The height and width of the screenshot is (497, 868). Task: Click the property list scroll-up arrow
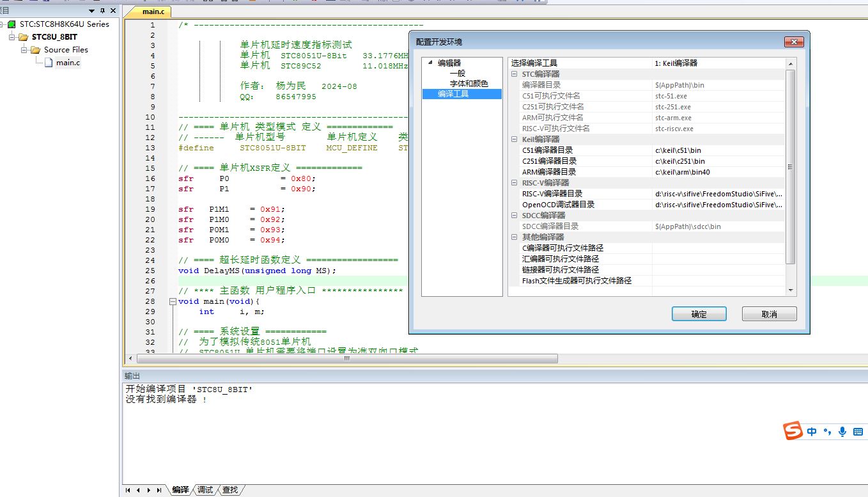(791, 63)
